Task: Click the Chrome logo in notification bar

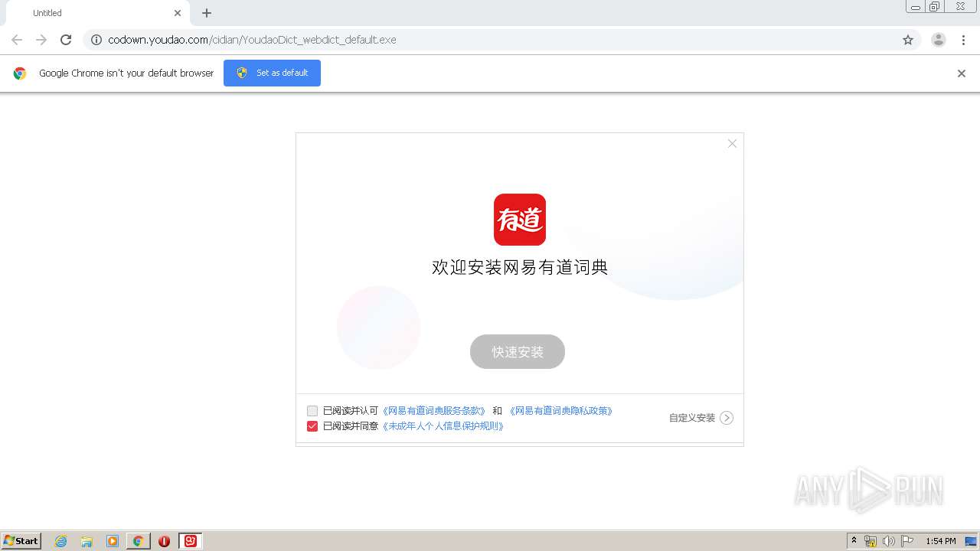Action: [20, 73]
